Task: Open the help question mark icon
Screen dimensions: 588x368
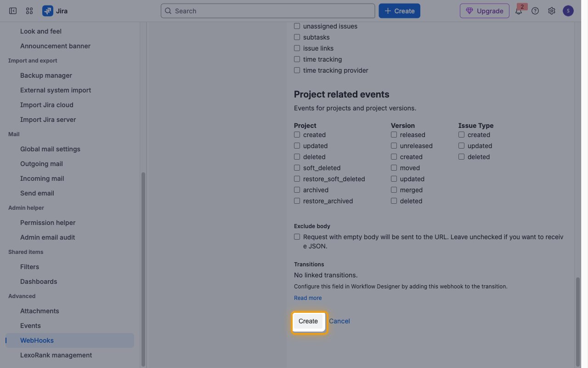Action: (535, 11)
